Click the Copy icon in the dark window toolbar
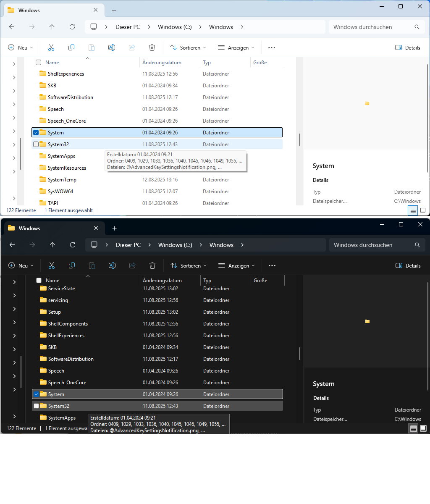Screen dimensions: 430x504 (72, 265)
